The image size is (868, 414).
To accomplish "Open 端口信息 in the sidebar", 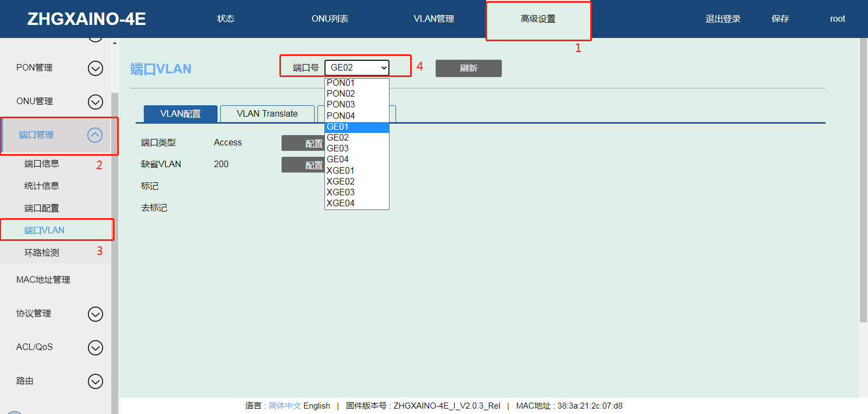I will click(x=42, y=164).
